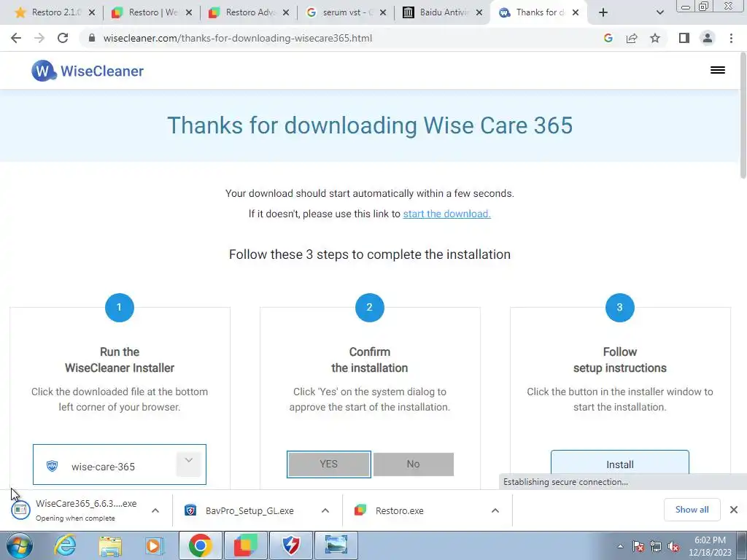Expand BavPro_Setup_GL.exe options chevron

coord(325,510)
